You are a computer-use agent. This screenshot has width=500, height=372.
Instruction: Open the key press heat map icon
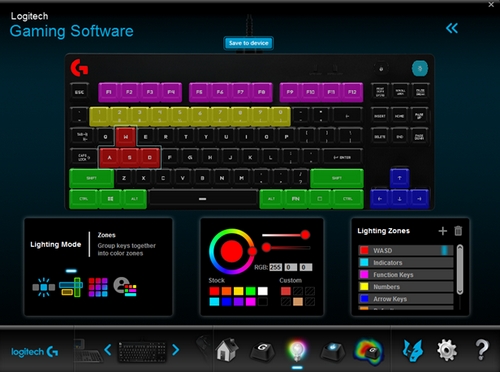point(369,351)
